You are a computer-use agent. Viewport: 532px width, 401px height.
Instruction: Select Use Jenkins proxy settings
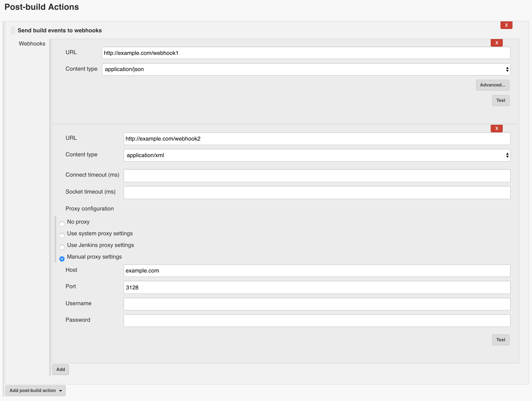[62, 247]
